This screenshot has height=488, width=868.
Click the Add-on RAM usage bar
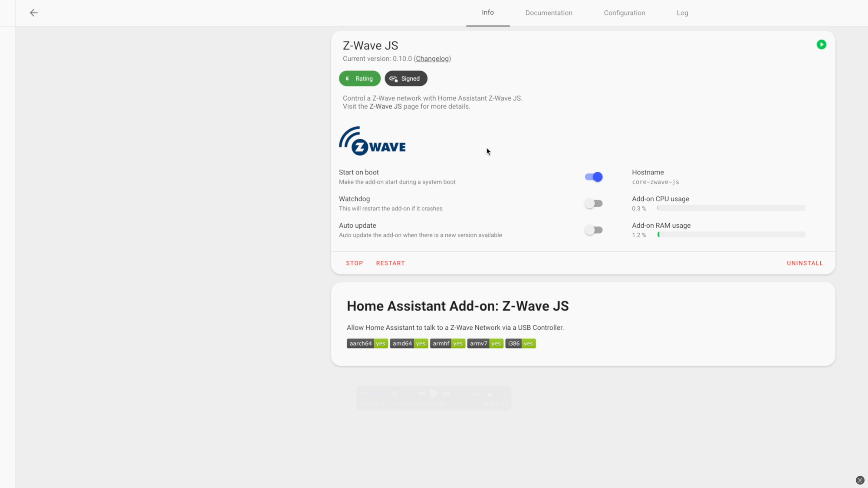731,235
